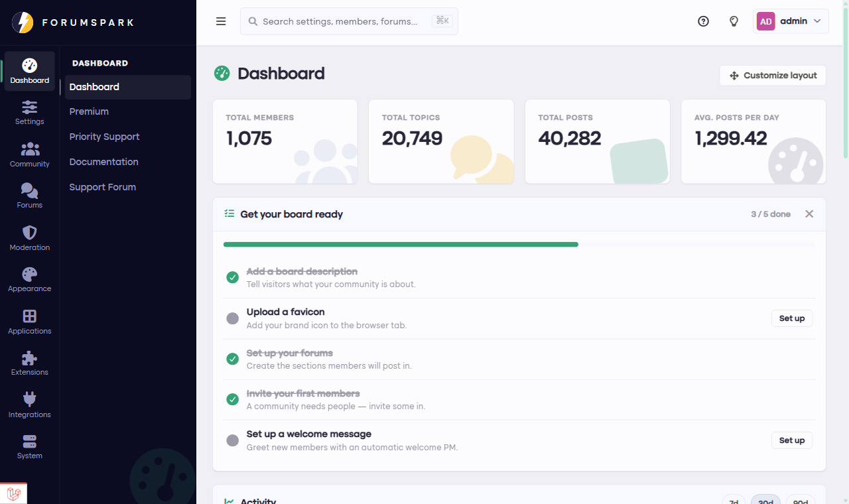Toggle the Set up a welcome message circle
The width and height of the screenshot is (849, 504).
coord(232,440)
